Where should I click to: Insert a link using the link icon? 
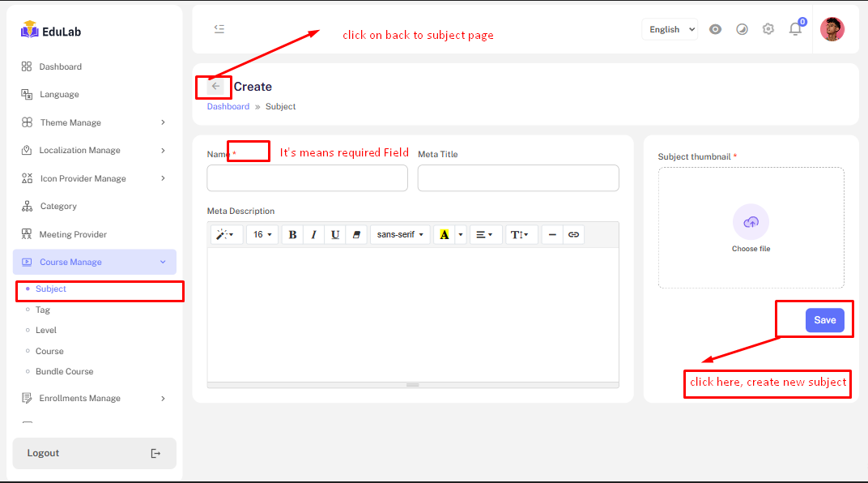pos(573,235)
